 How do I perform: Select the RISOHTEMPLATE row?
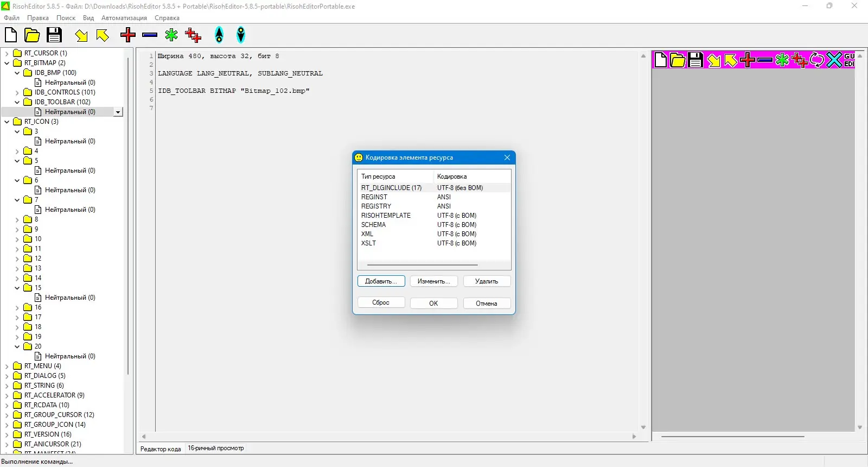coord(434,216)
